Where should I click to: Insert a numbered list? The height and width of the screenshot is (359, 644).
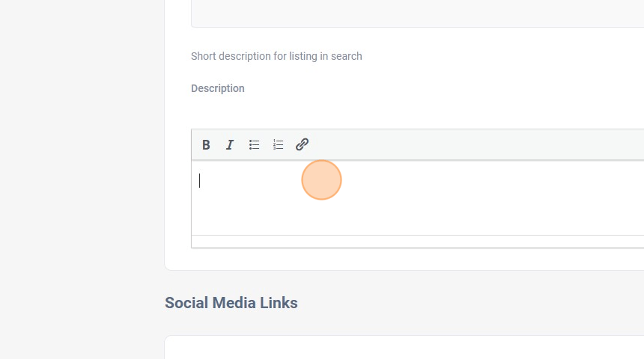coord(279,145)
